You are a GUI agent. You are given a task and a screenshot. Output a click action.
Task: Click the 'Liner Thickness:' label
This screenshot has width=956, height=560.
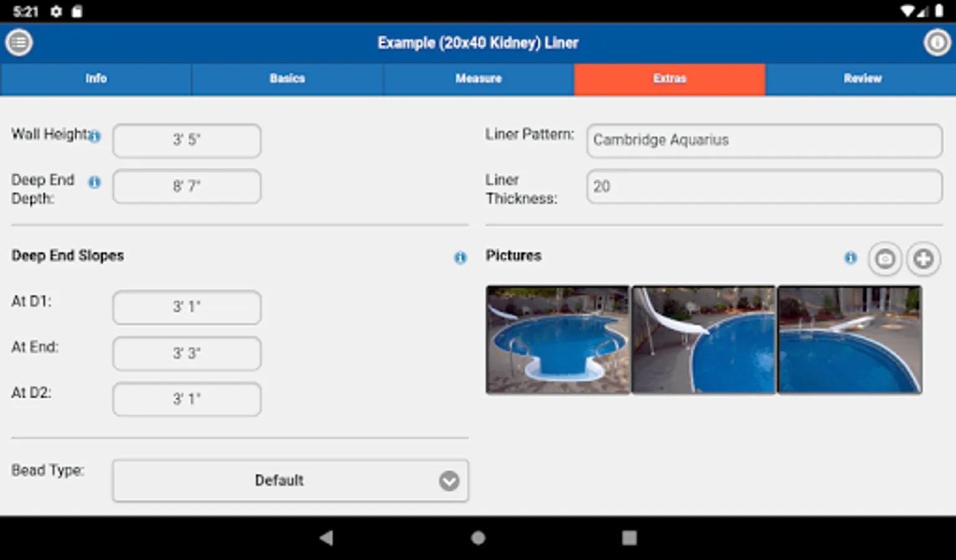point(522,189)
